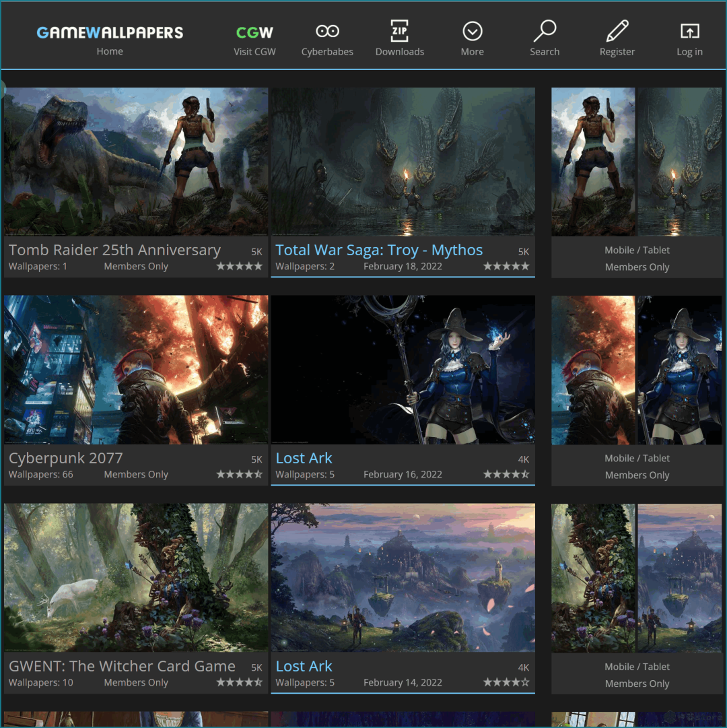Open the Tomb Raider mobile thumbnail

594,162
